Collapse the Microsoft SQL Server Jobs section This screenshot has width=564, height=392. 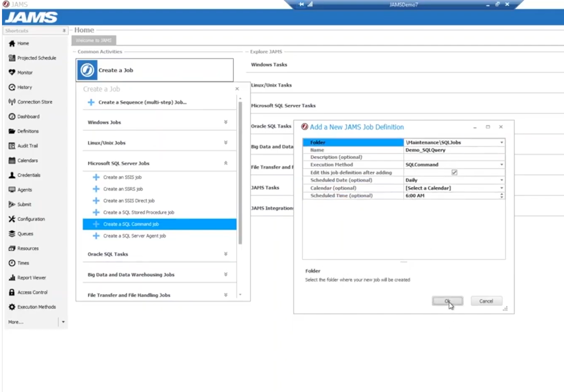pyautogui.click(x=225, y=163)
